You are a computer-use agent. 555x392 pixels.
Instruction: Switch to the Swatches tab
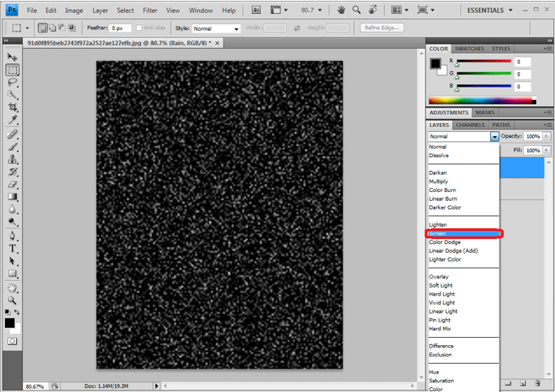coord(469,49)
